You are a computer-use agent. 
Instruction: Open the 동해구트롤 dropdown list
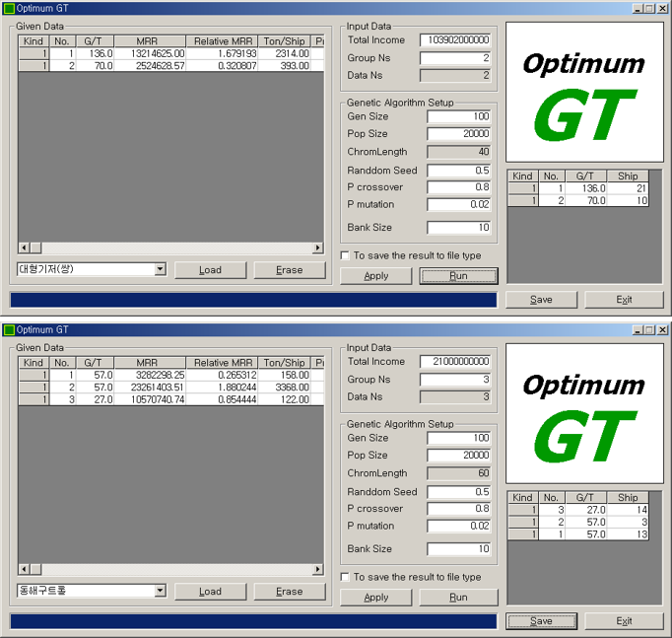click(160, 591)
